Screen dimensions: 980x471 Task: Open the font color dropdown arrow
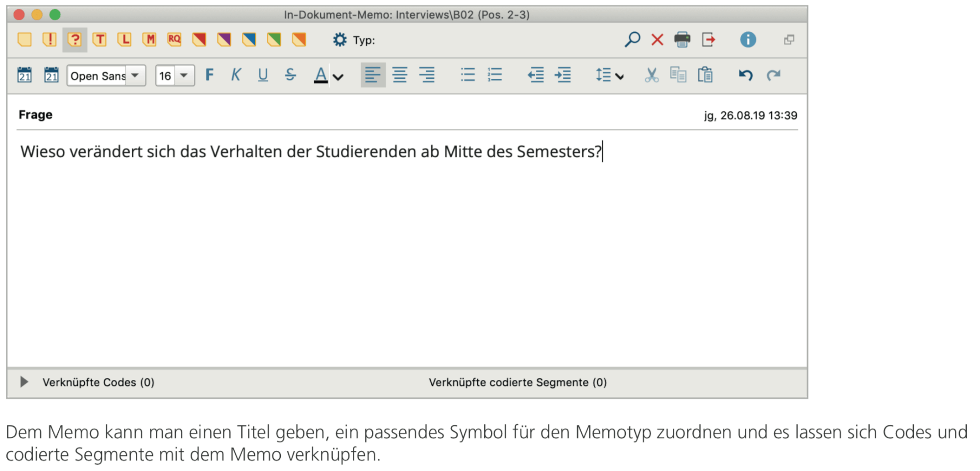(338, 77)
